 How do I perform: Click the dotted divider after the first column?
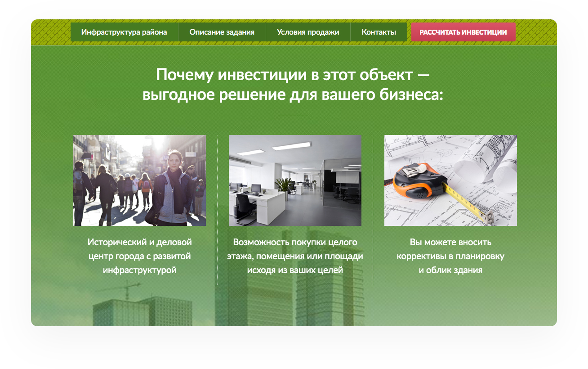(218, 210)
